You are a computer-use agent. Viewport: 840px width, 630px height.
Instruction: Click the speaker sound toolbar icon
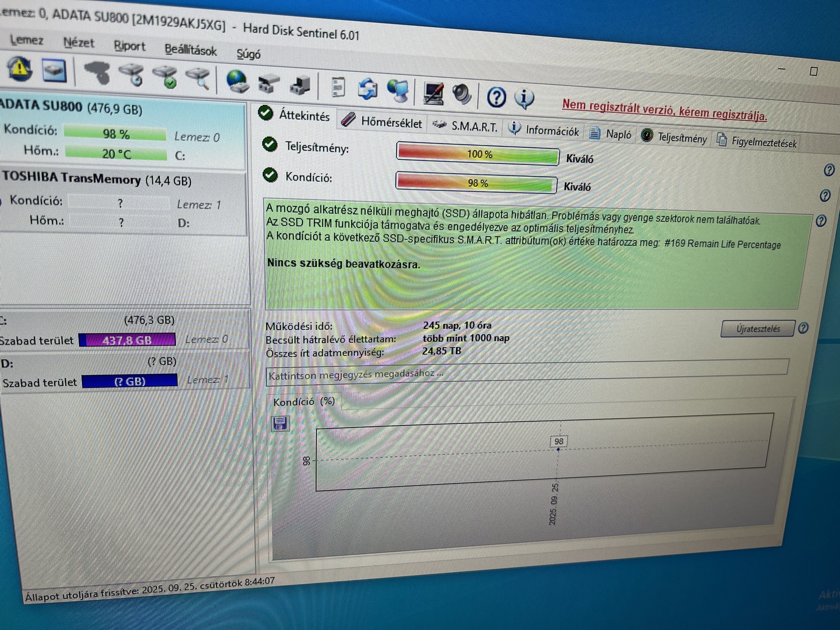[462, 94]
